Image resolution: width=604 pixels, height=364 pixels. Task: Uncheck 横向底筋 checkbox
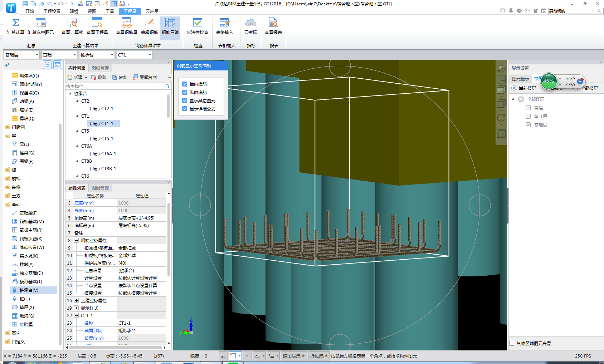(x=185, y=84)
